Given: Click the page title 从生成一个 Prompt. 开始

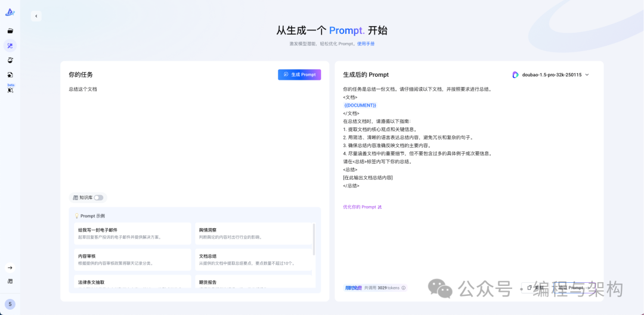Looking at the screenshot, I should [332, 30].
